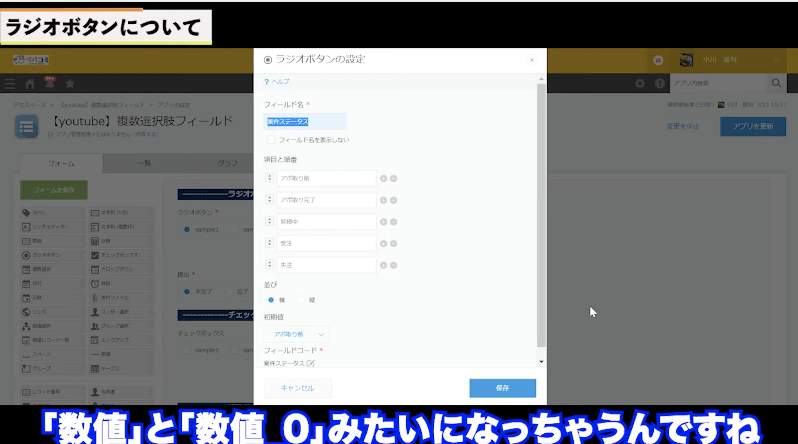
Task: Click the reorder arrows on the 見積中 row
Action: click(x=270, y=221)
